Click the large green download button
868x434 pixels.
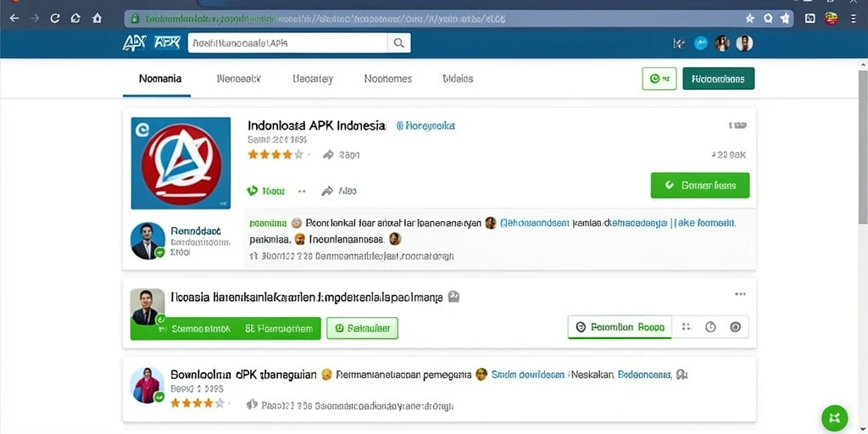tap(699, 186)
